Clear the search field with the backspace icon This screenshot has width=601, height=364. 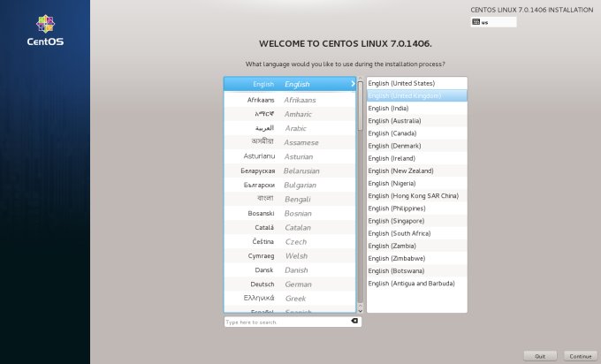click(x=354, y=321)
